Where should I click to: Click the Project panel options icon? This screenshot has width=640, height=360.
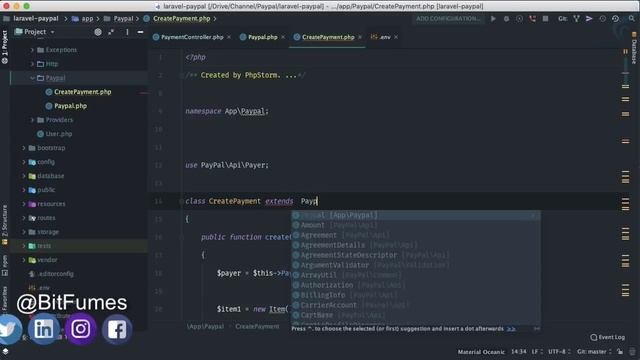coord(127,32)
